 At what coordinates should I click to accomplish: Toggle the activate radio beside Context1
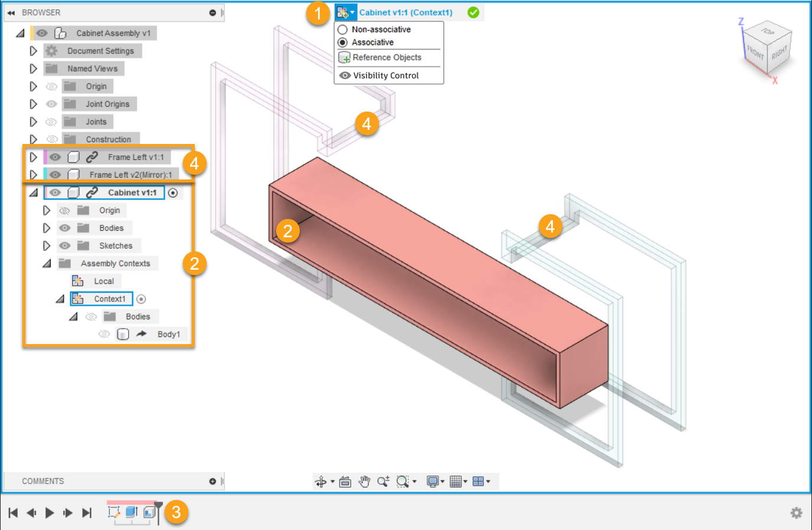pyautogui.click(x=141, y=299)
